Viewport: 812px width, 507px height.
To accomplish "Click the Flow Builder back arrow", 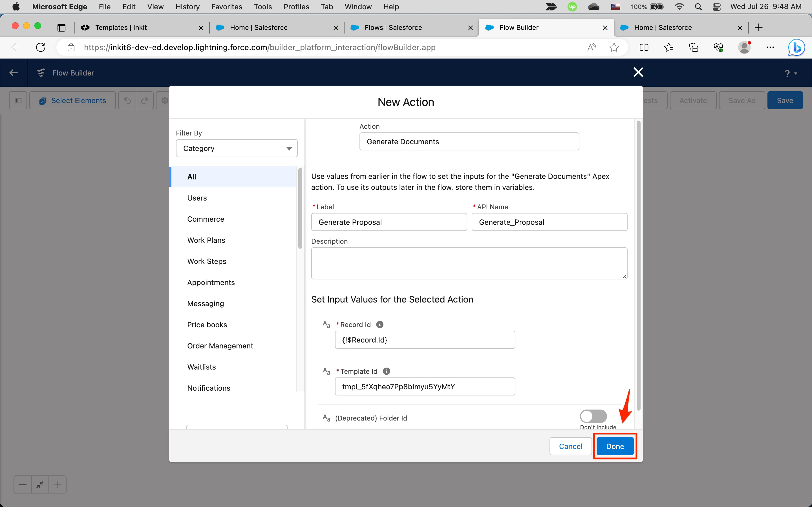I will [14, 73].
